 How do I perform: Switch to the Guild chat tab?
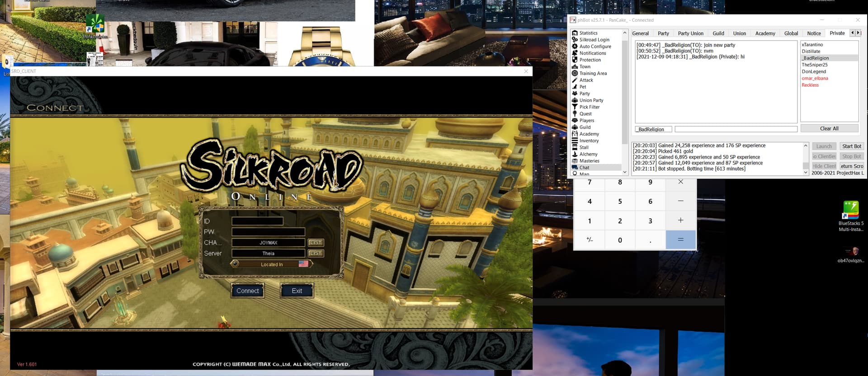point(718,33)
